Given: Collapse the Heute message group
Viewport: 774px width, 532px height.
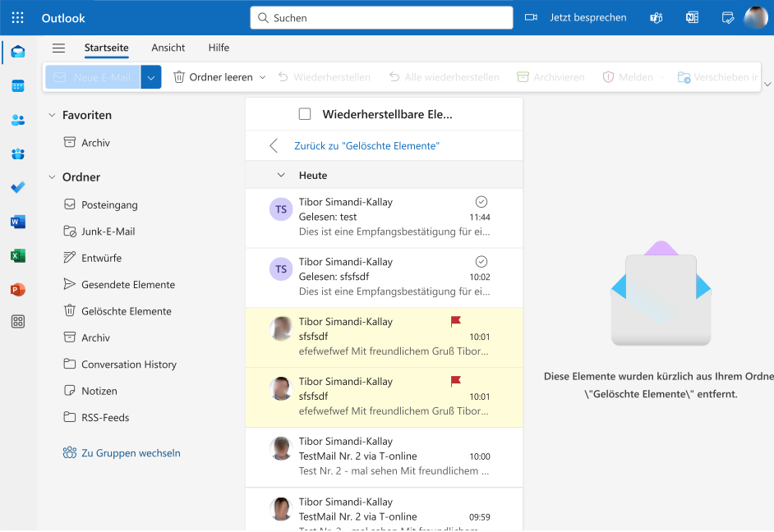Looking at the screenshot, I should (281, 175).
